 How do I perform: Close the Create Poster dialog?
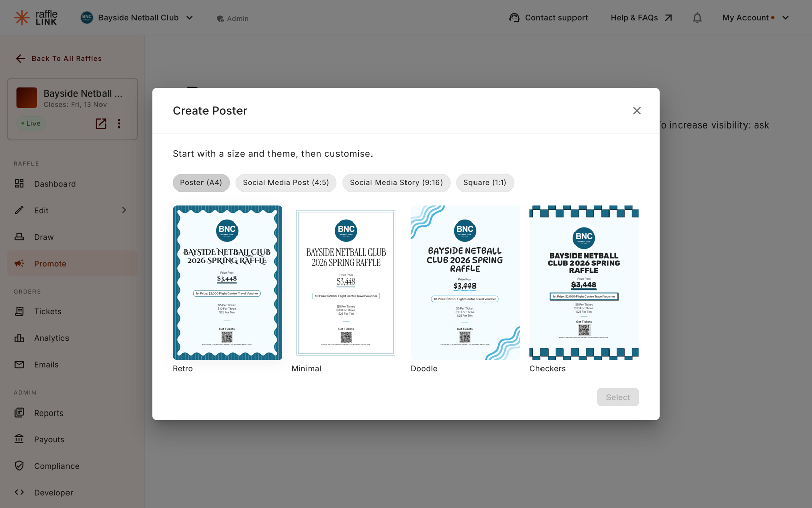[x=637, y=111]
